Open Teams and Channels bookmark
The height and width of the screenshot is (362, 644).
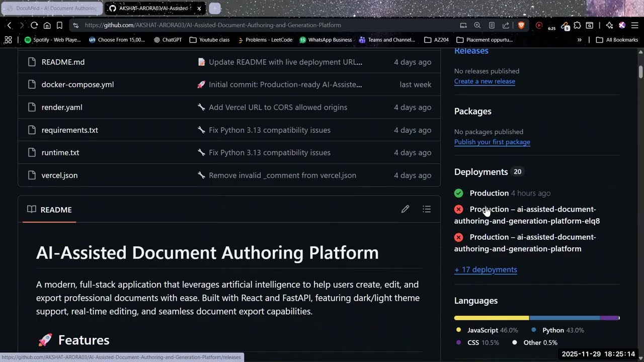(387, 40)
